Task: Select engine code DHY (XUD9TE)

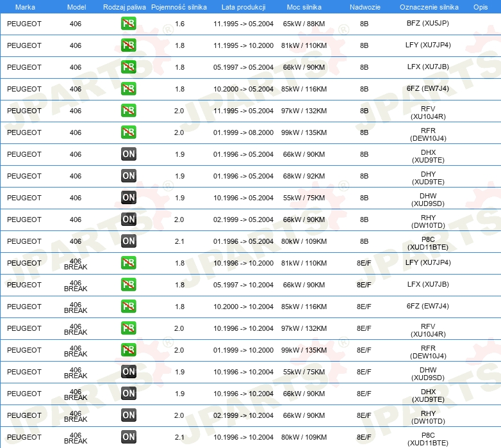Action: point(428,178)
